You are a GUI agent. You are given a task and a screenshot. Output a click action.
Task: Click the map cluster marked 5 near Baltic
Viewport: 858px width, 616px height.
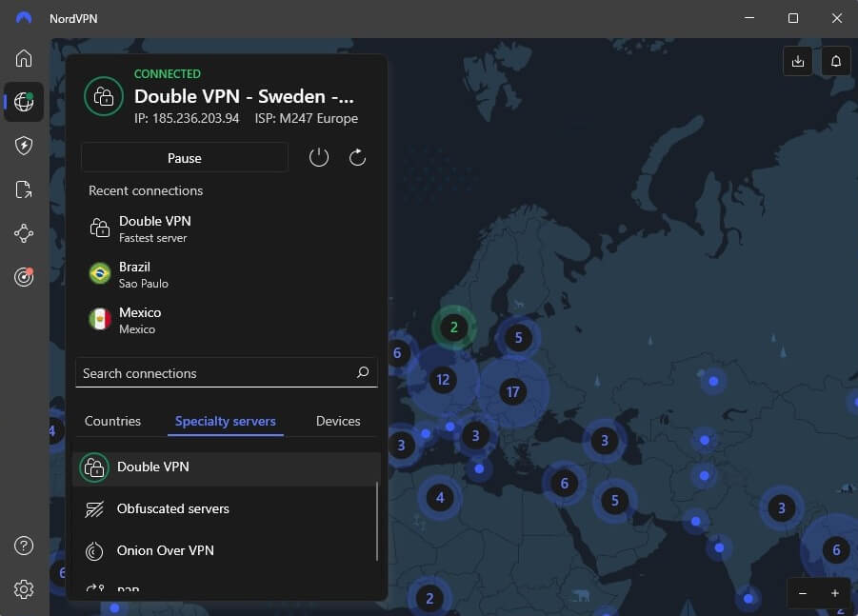(x=518, y=338)
